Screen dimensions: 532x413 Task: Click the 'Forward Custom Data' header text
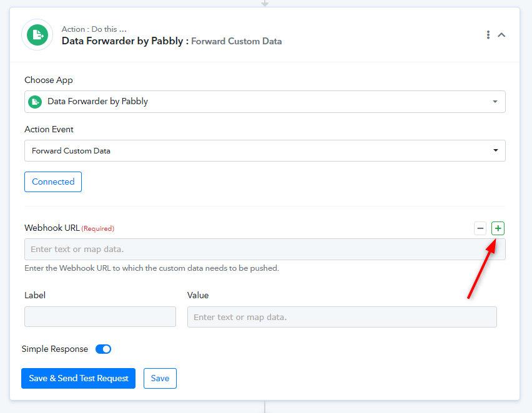237,41
